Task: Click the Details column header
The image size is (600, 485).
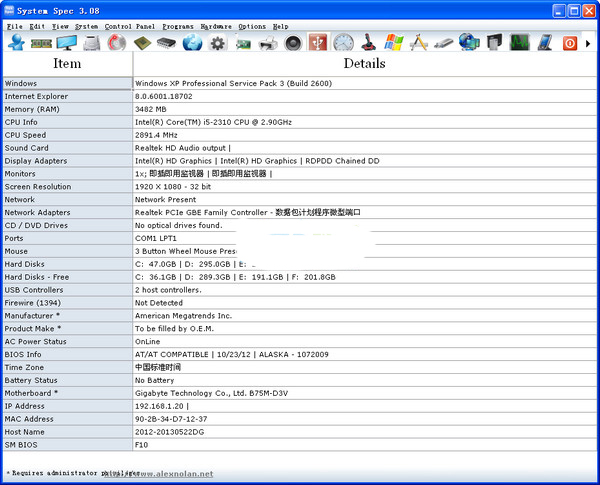Action: pyautogui.click(x=364, y=64)
